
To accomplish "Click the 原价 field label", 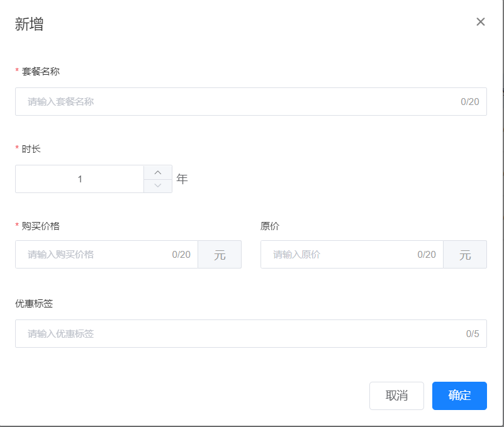I will tap(270, 226).
